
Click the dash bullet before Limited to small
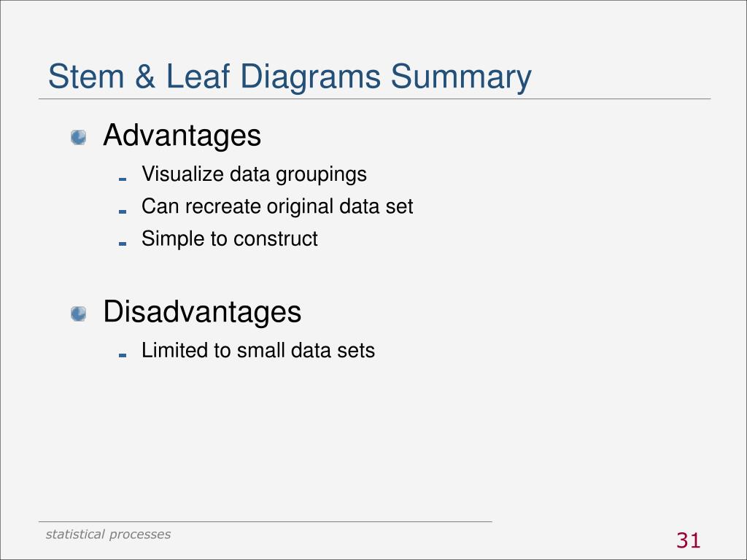123,355
